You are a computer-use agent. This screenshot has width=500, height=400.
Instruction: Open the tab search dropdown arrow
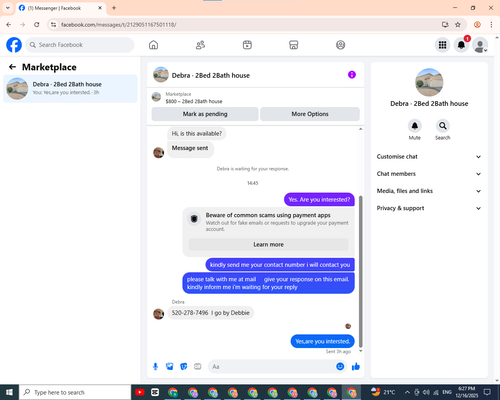8,8
